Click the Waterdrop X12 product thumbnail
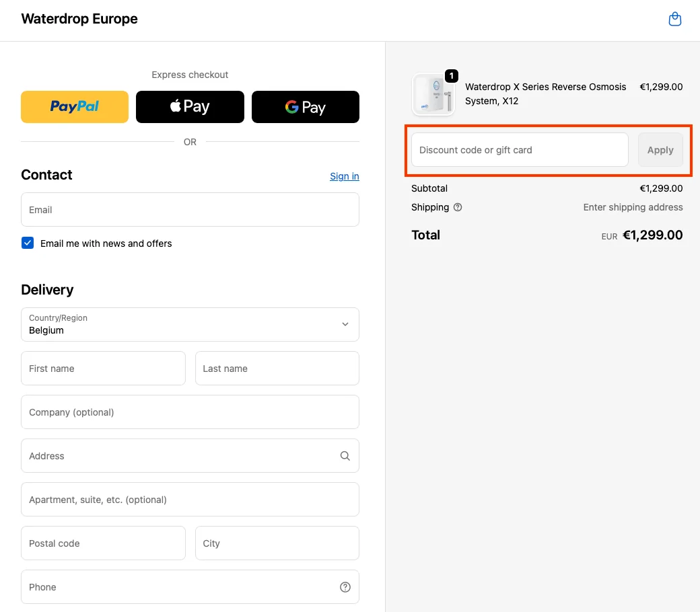The height and width of the screenshot is (612, 700). coord(433,94)
